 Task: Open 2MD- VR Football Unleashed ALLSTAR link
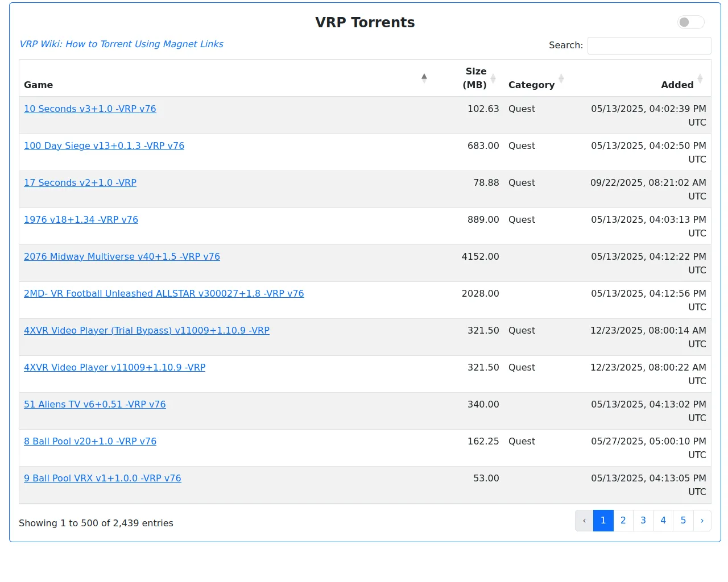click(164, 293)
